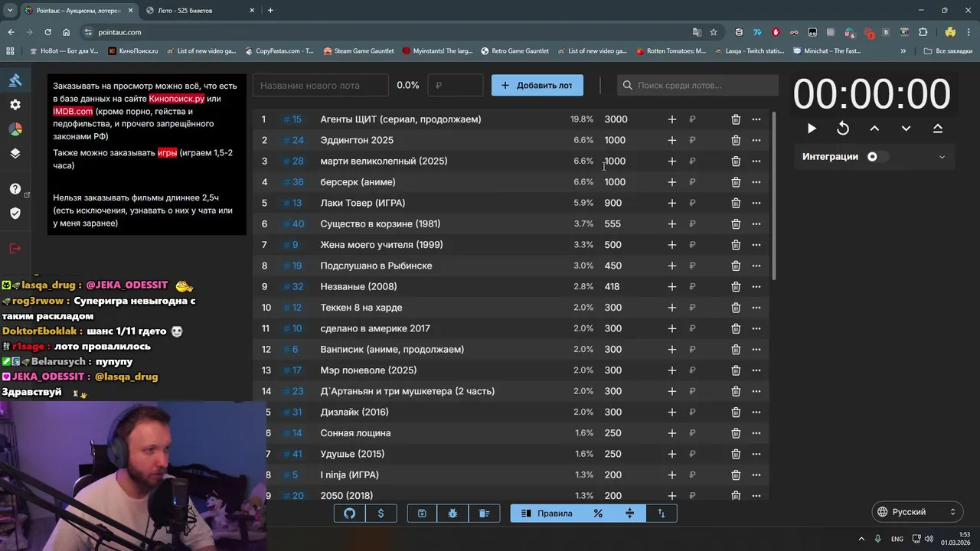The image size is (980, 551).
Task: Click the dollar donate icon in bottom toolbar
Action: (x=381, y=514)
